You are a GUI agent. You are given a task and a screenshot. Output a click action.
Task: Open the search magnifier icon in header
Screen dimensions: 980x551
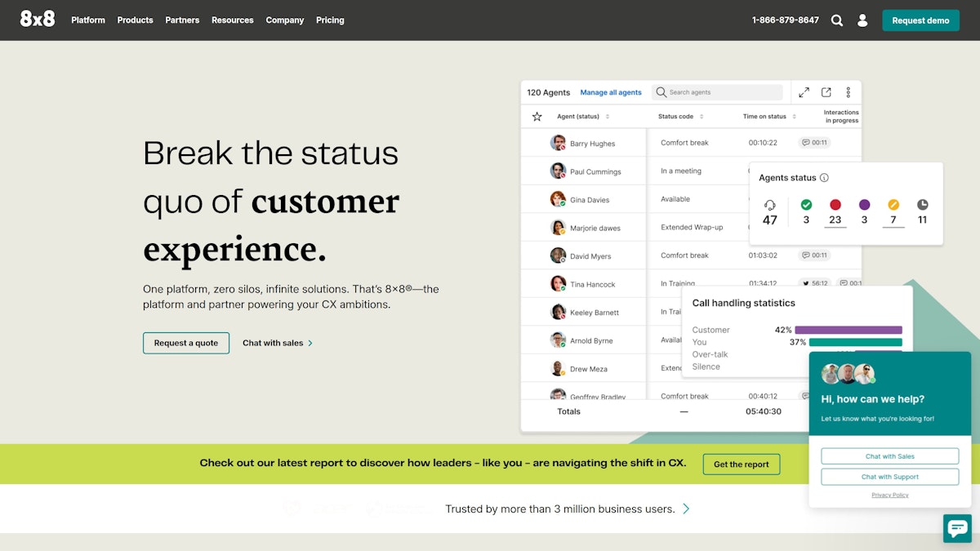click(x=837, y=20)
